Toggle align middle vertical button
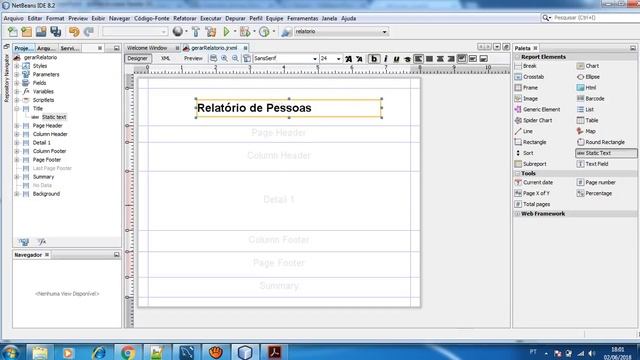This screenshot has height=360, width=640. [473, 59]
